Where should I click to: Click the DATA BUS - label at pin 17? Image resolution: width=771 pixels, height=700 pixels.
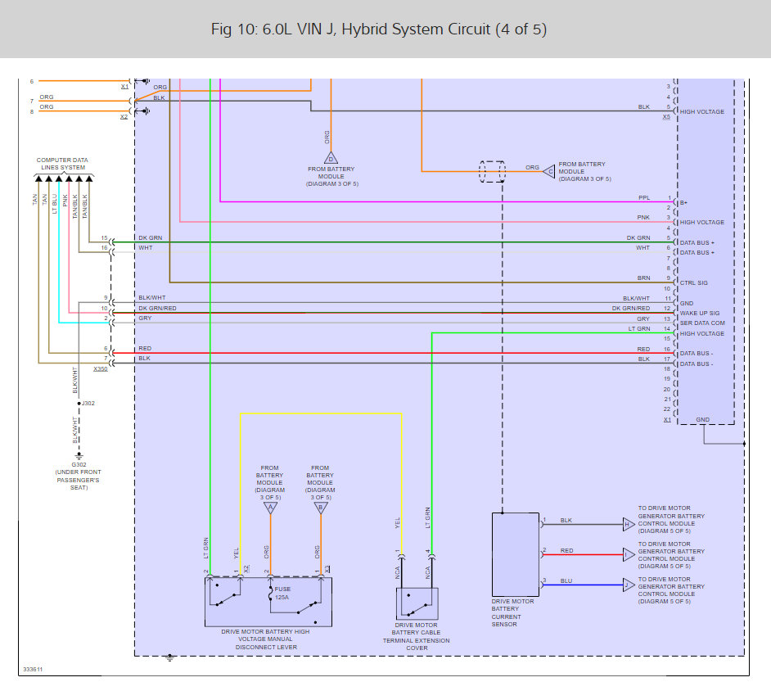697,364
